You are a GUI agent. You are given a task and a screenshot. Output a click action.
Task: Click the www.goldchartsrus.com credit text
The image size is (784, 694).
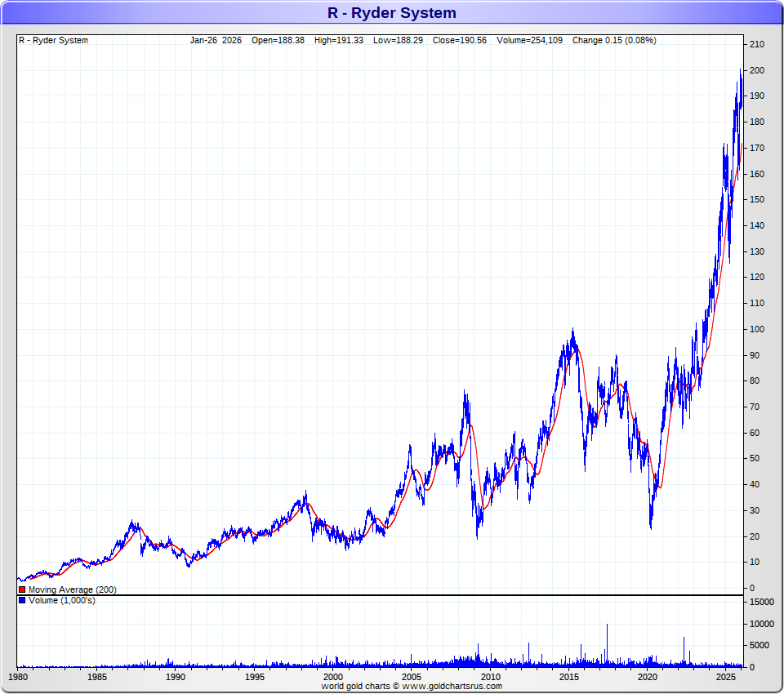(x=452, y=686)
